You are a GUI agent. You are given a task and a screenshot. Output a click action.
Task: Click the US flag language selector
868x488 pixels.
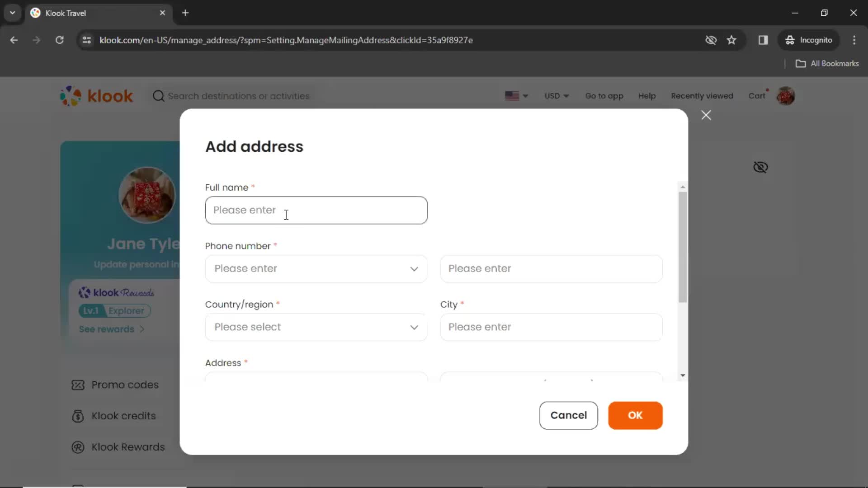pyautogui.click(x=515, y=95)
